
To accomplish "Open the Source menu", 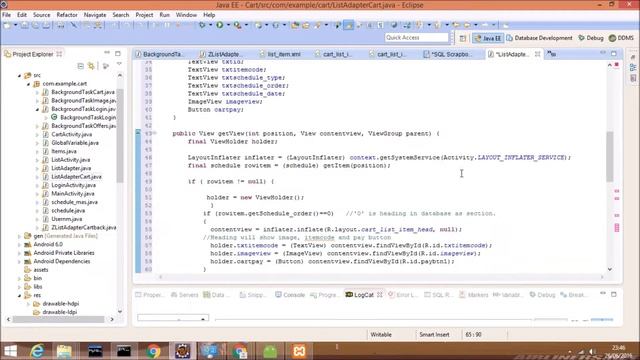I will 42,15.
